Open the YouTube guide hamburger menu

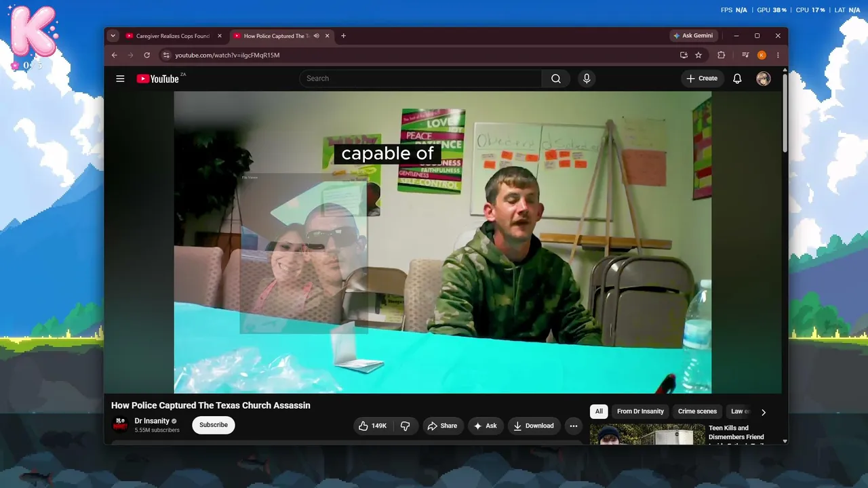[x=120, y=79]
